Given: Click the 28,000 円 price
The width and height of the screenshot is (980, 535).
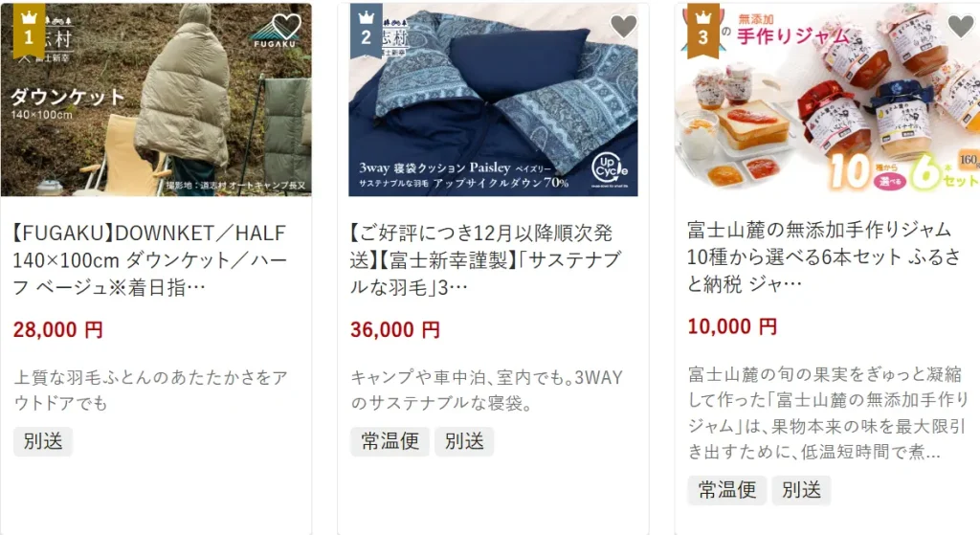Looking at the screenshot, I should 58,329.
